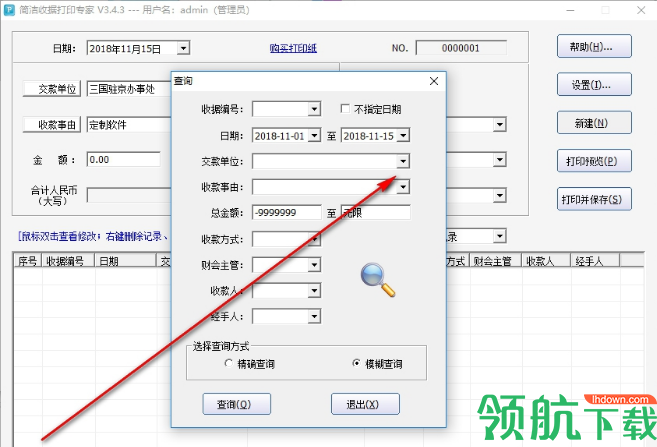Click the 日期 column header in table

[125, 261]
